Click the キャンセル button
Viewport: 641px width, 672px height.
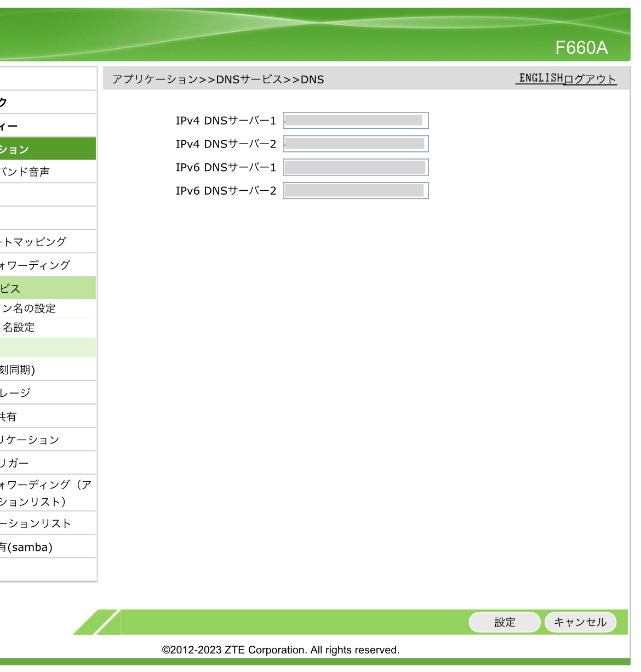coord(580,622)
